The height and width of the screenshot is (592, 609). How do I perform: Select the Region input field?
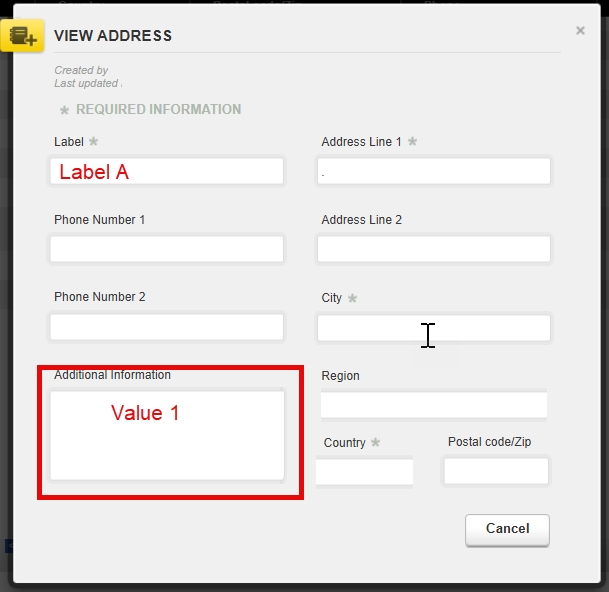click(x=434, y=405)
